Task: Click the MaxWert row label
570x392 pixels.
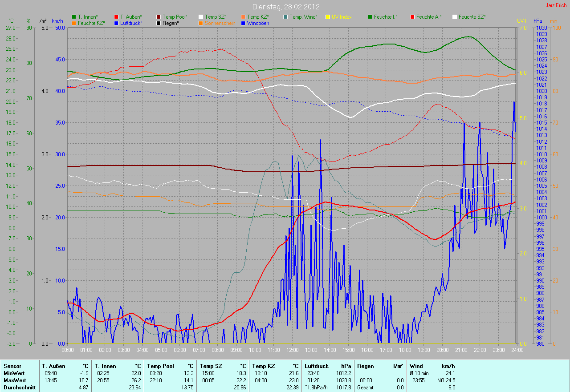Action: pos(15,380)
